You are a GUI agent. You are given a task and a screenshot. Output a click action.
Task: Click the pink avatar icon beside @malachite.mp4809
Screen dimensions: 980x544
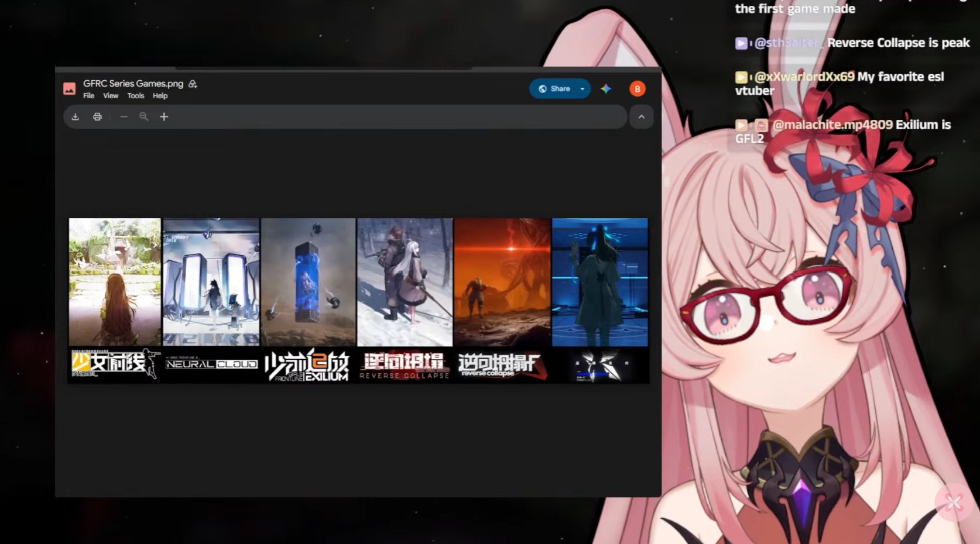pyautogui.click(x=761, y=125)
